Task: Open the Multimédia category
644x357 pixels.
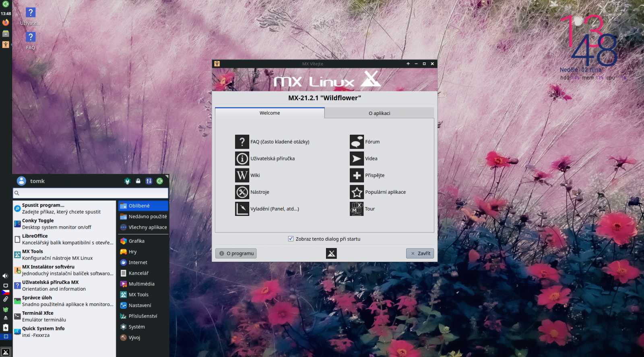Action: pos(143,284)
